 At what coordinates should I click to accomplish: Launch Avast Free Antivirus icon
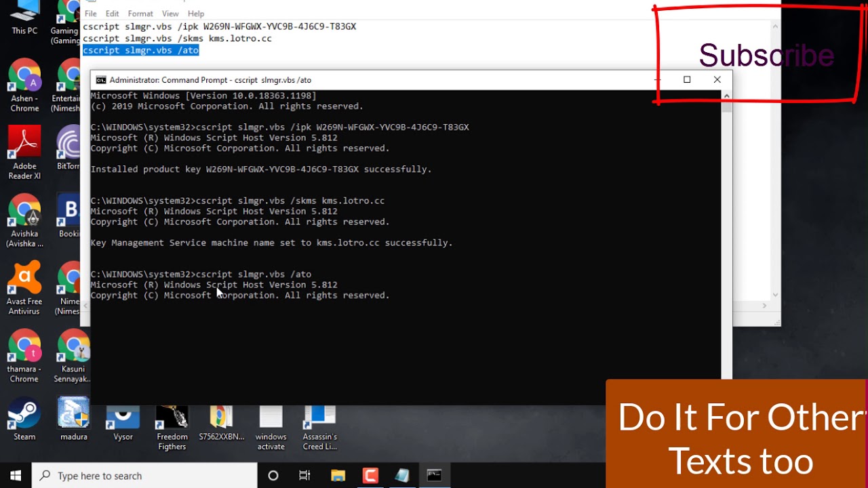(x=24, y=289)
